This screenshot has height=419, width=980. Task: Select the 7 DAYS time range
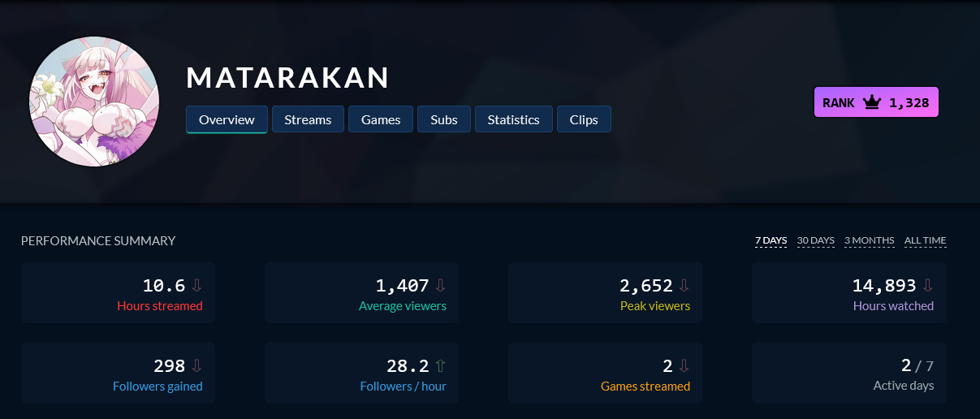771,240
